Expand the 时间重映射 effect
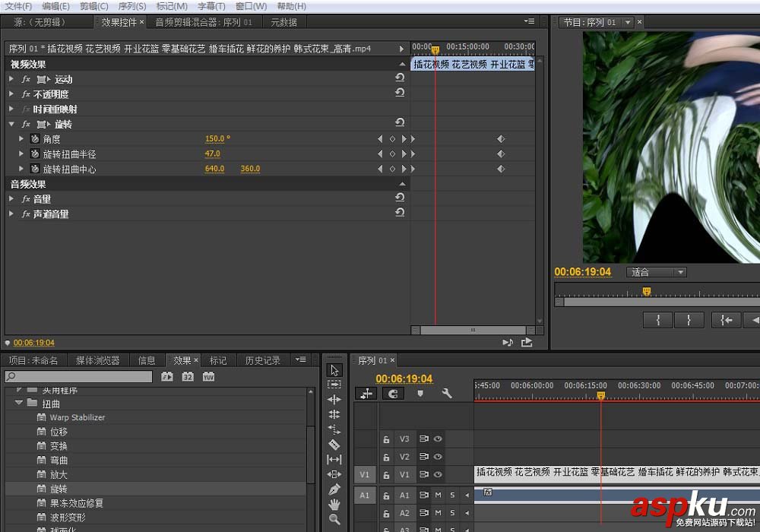 tap(11, 109)
